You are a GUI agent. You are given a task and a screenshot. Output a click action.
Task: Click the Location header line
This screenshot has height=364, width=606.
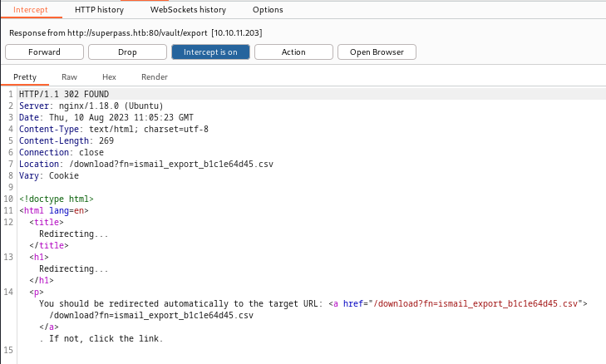pyautogui.click(x=145, y=165)
